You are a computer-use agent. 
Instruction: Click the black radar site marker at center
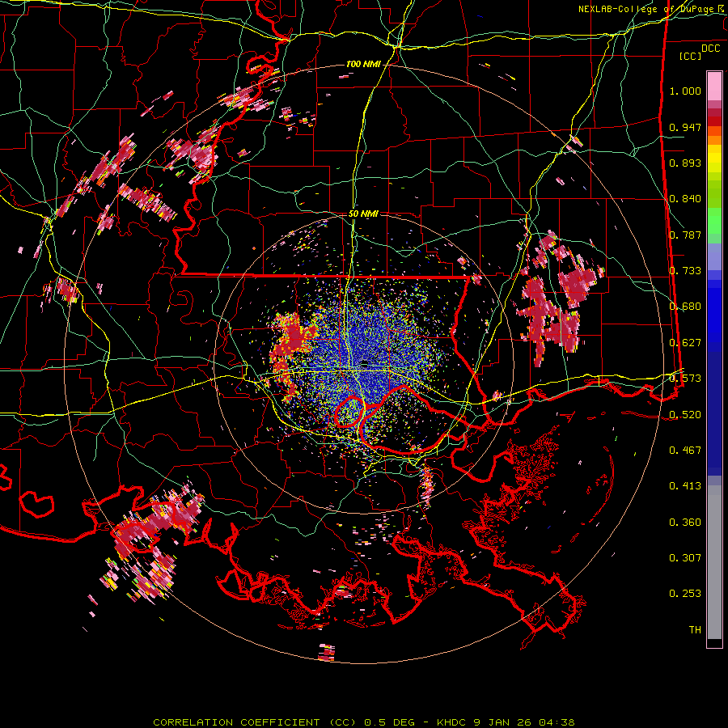point(365,362)
